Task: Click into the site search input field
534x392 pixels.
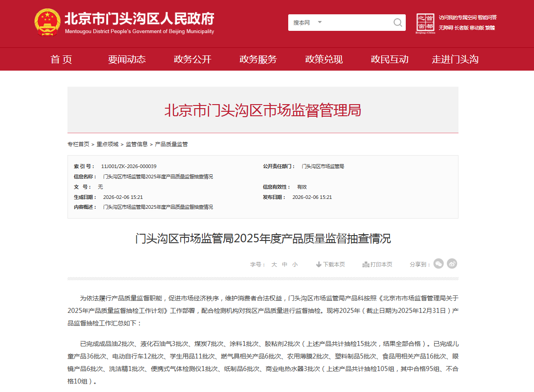Action: point(355,23)
